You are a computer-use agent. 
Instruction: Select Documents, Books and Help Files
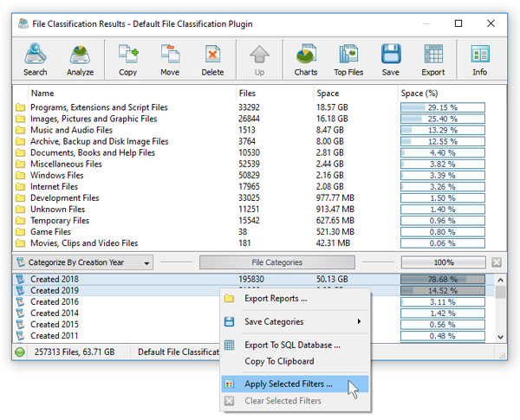pos(260,152)
